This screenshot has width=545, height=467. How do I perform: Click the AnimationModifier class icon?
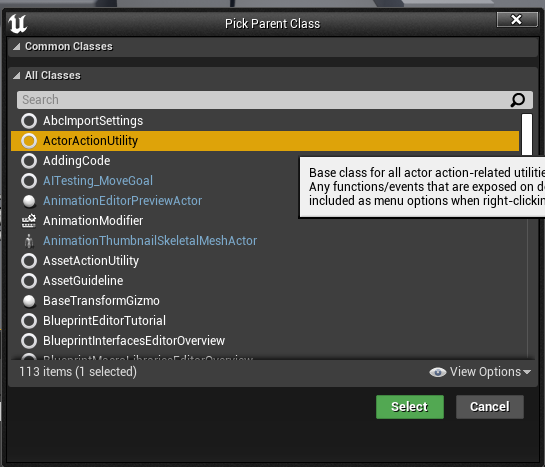29,221
